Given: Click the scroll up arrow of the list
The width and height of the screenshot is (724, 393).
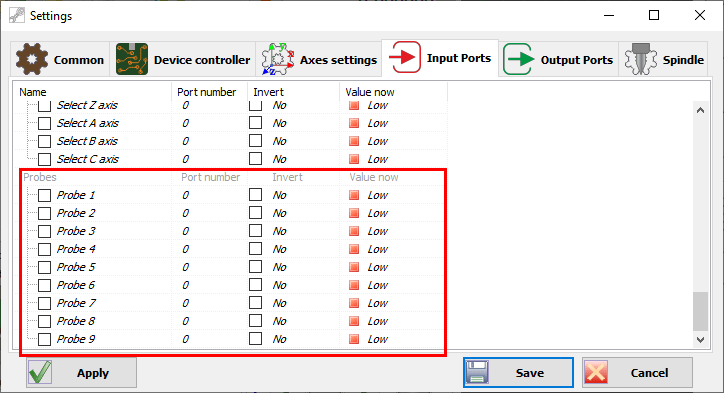Looking at the screenshot, I should [x=700, y=110].
